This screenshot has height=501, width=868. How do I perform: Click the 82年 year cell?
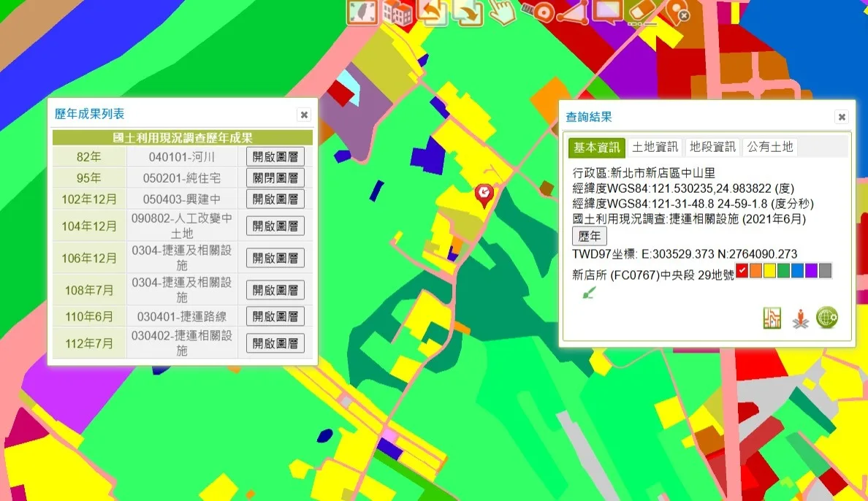pyautogui.click(x=88, y=157)
